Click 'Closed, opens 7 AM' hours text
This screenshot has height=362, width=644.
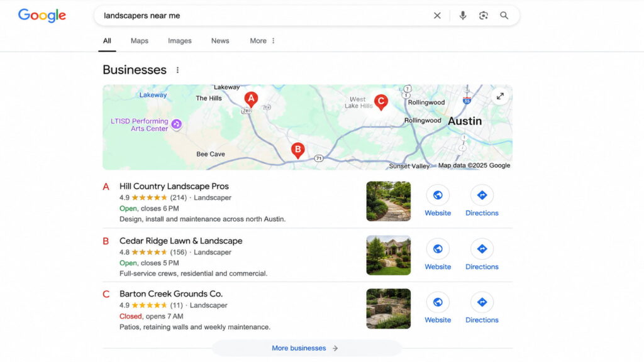[151, 317]
